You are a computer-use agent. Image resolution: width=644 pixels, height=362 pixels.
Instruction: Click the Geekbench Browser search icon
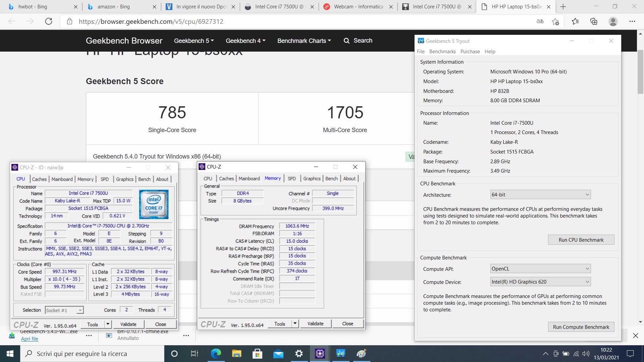coord(346,41)
